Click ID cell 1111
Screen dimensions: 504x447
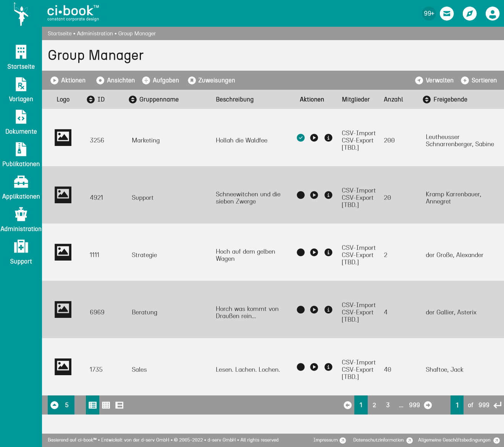94,255
